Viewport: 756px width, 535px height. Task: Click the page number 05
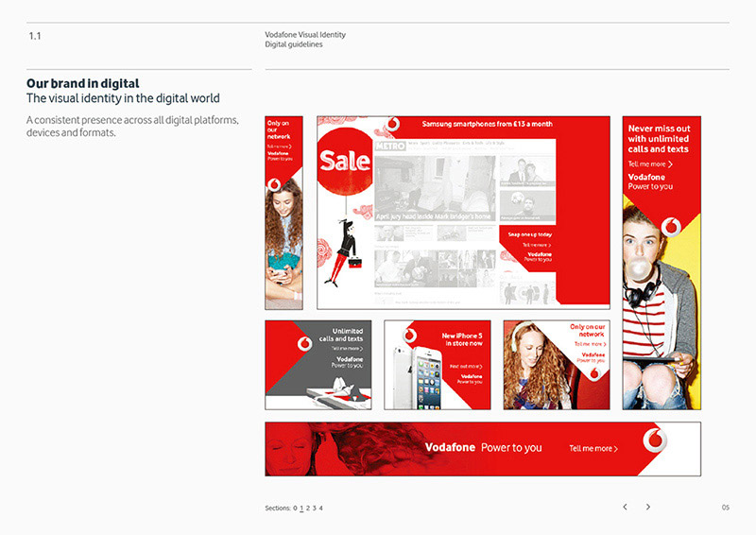pos(726,508)
